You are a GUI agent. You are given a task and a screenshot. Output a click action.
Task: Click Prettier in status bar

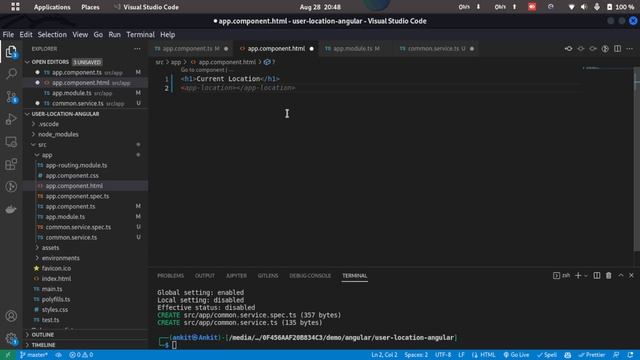tap(592, 355)
